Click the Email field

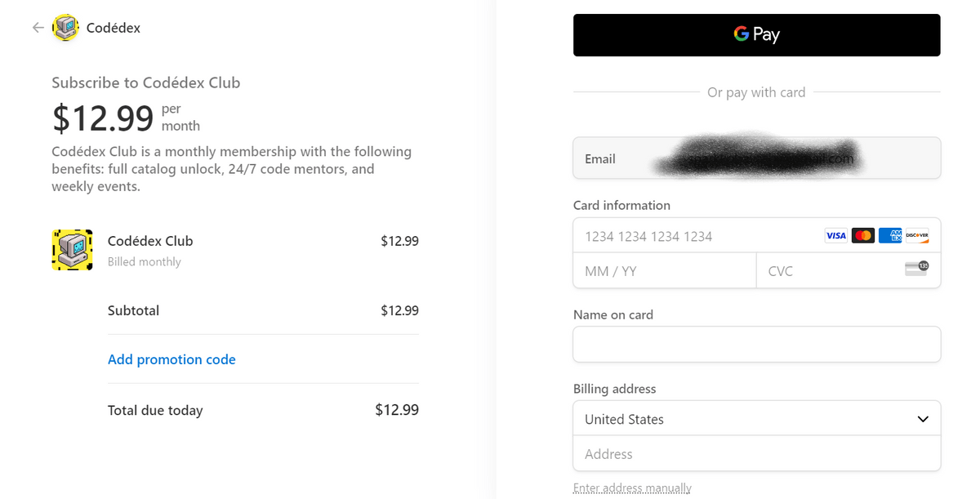click(x=756, y=158)
